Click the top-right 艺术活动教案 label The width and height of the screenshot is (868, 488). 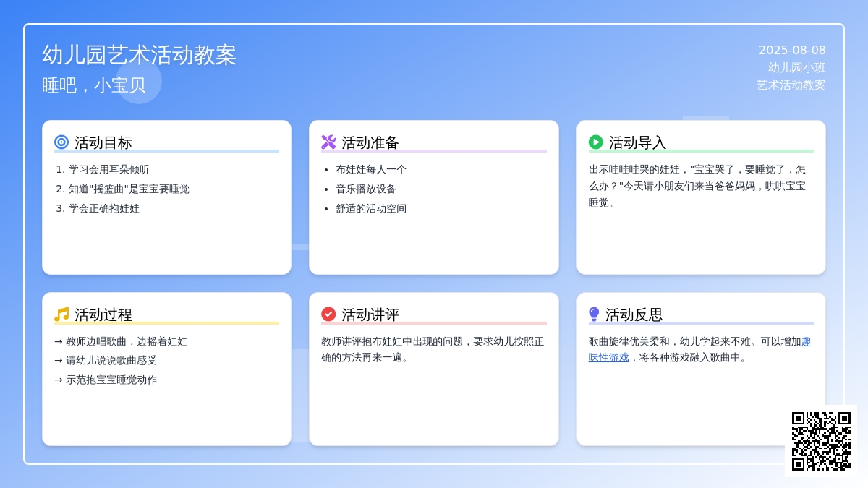[791, 85]
